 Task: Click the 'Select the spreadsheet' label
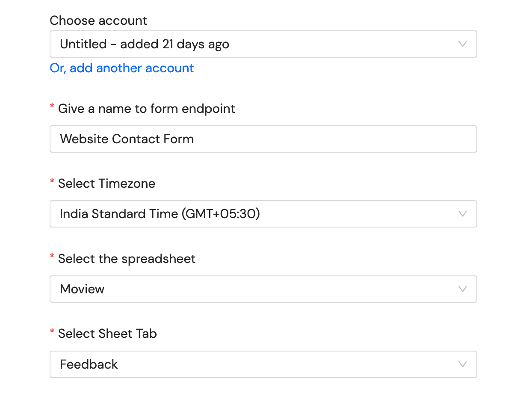(127, 259)
